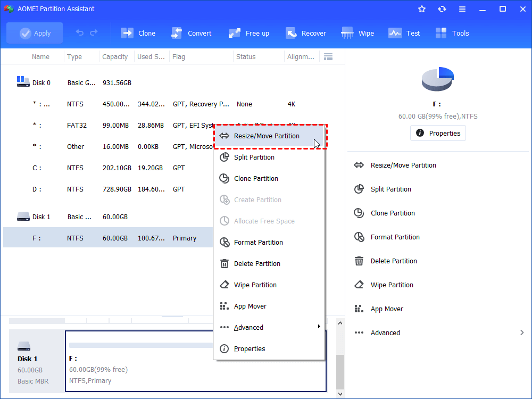Click the refresh icon in title bar

click(442, 9)
